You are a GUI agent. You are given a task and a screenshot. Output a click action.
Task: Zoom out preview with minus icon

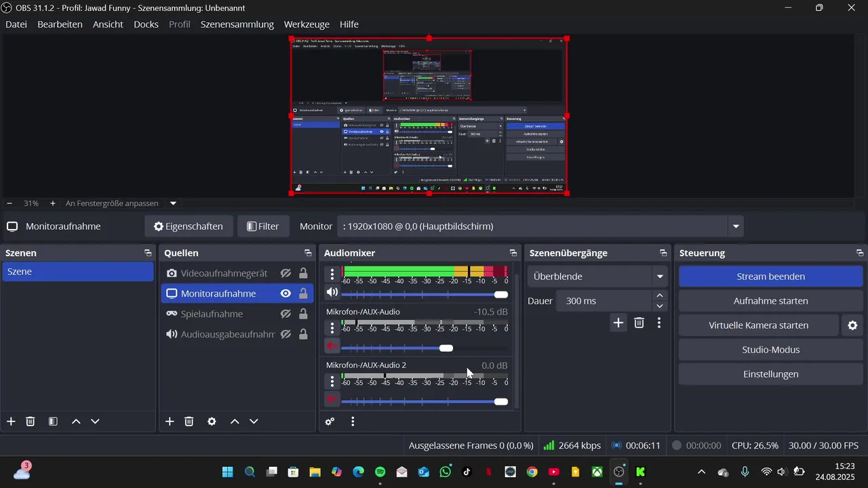(x=9, y=203)
